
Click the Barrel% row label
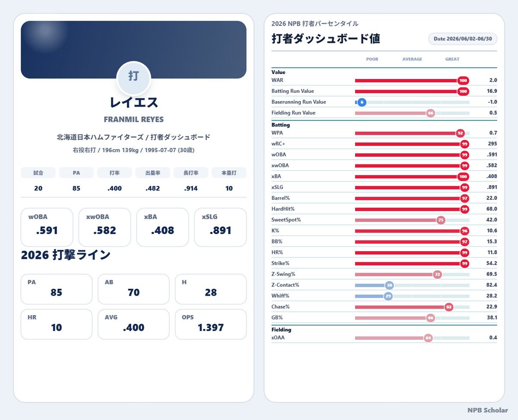(281, 198)
